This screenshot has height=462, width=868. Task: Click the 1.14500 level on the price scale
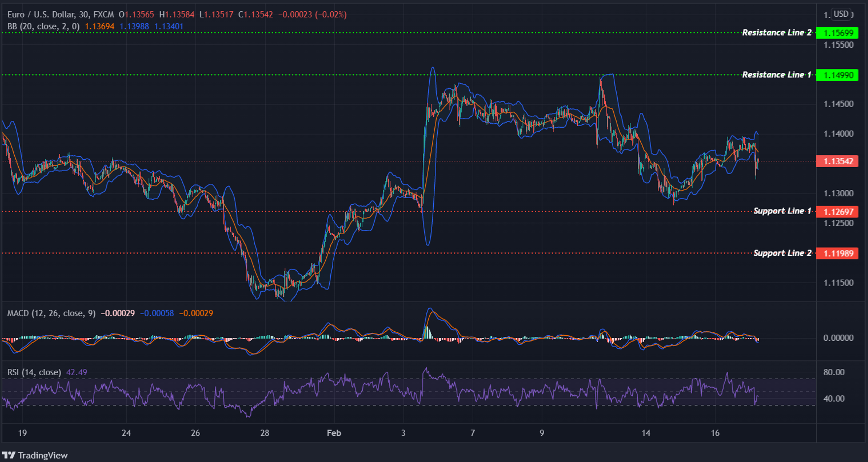point(839,104)
